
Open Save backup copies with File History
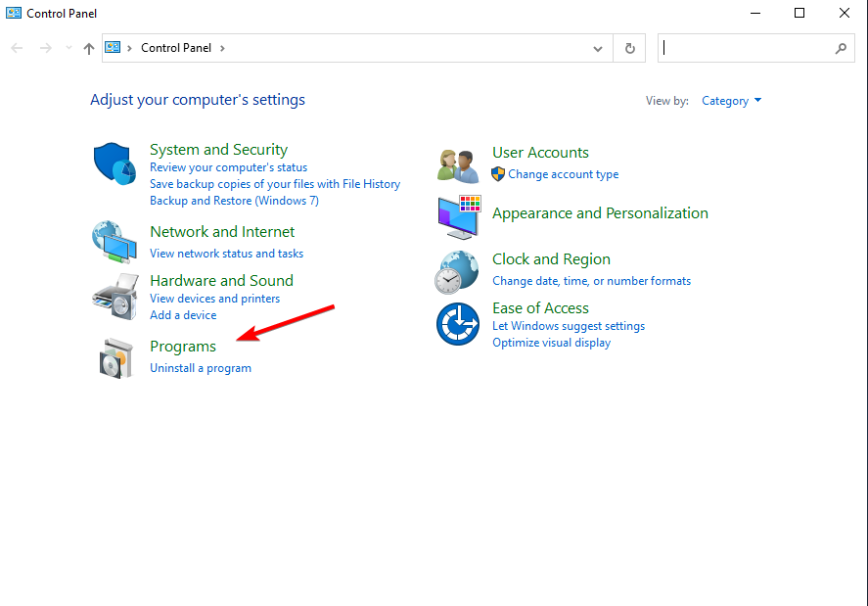(275, 184)
